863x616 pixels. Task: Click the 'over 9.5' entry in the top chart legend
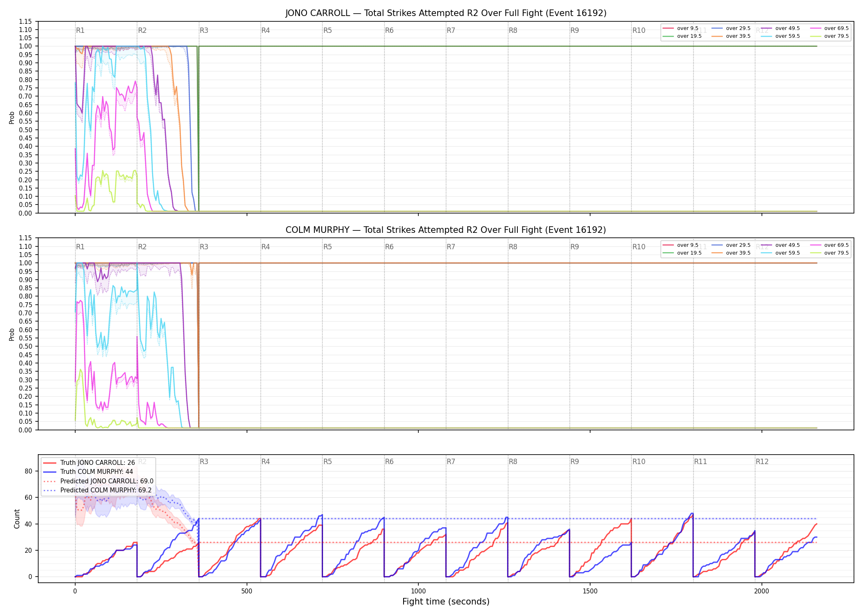681,28
